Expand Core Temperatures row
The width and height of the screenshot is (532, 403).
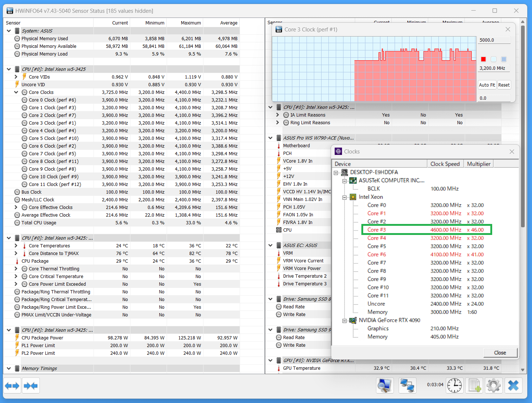(16, 246)
